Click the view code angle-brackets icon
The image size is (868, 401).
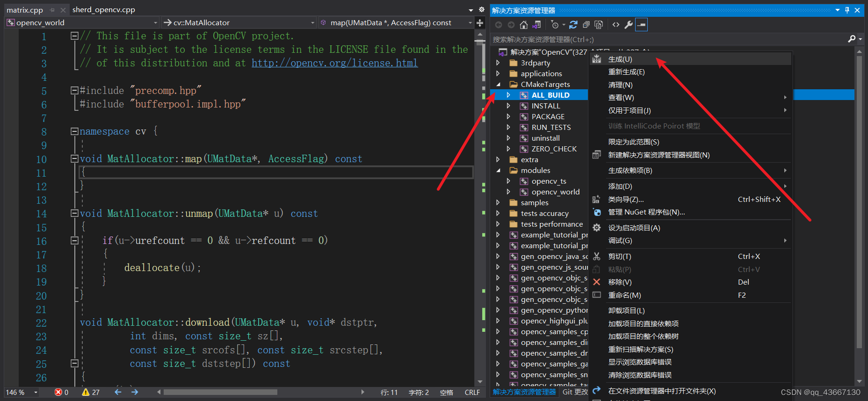(616, 25)
